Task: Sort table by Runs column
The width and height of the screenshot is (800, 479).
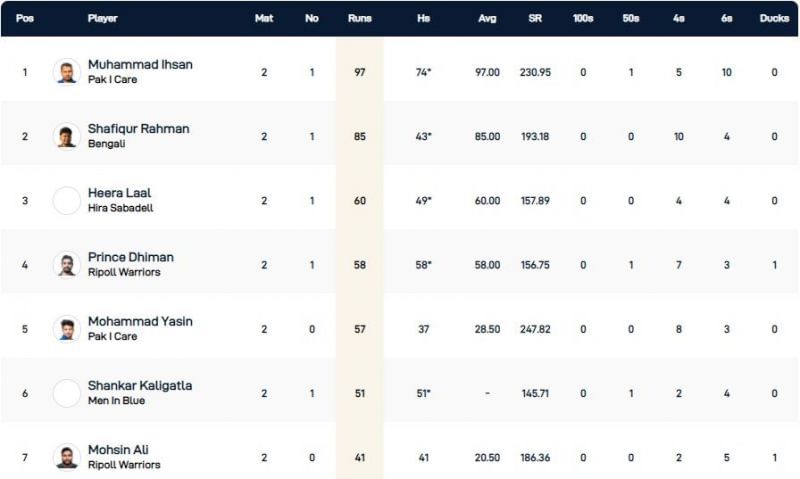Action: point(359,18)
